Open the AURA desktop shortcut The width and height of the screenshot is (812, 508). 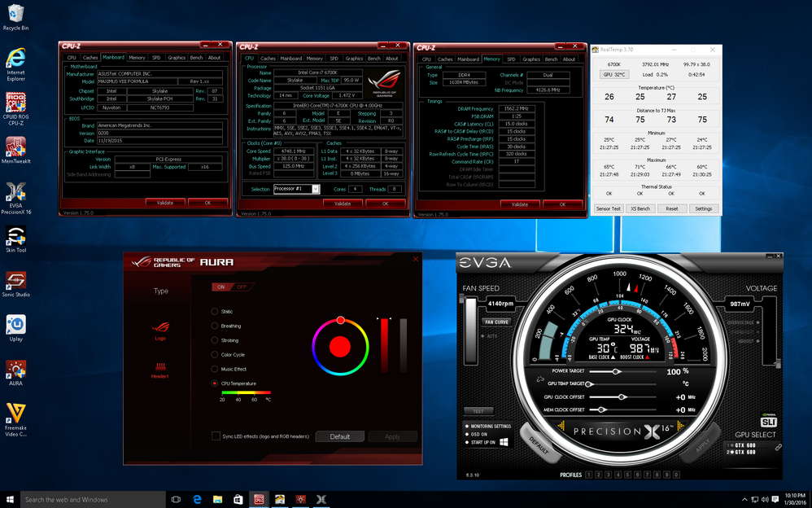click(15, 373)
